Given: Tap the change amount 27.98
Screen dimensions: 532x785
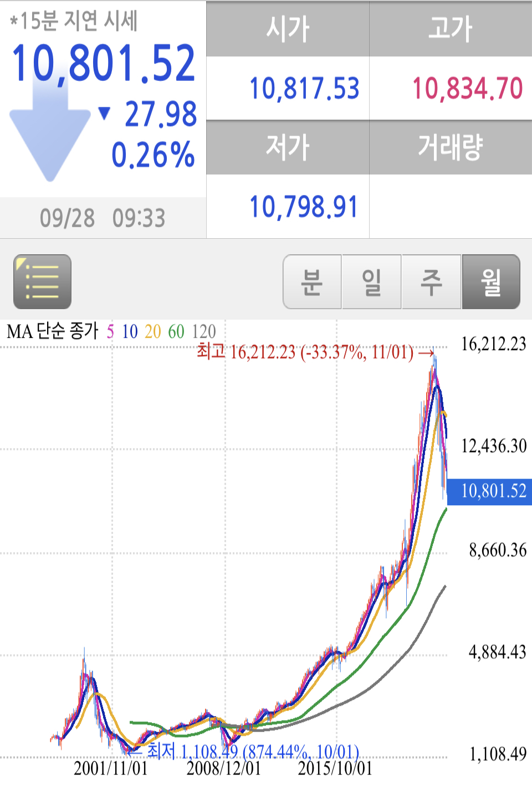Looking at the screenshot, I should tap(161, 114).
